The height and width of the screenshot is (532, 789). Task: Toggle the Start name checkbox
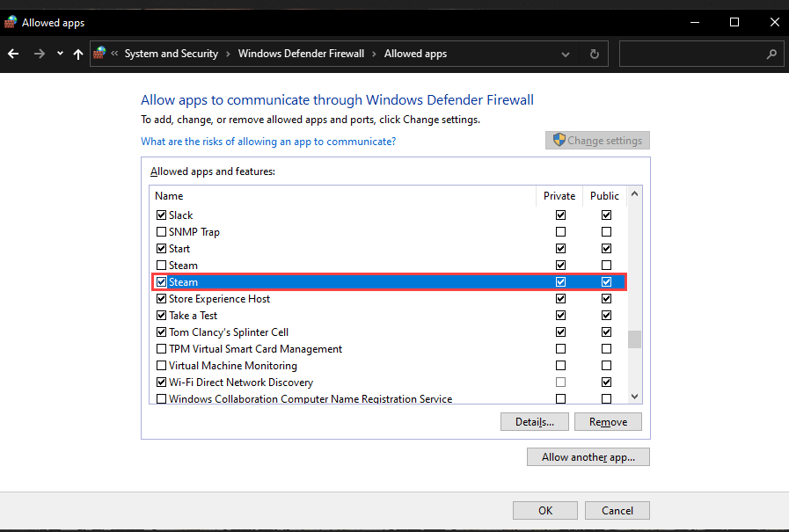161,248
